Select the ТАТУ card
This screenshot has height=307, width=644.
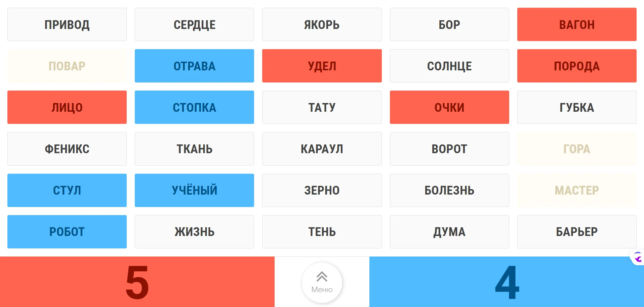click(322, 107)
